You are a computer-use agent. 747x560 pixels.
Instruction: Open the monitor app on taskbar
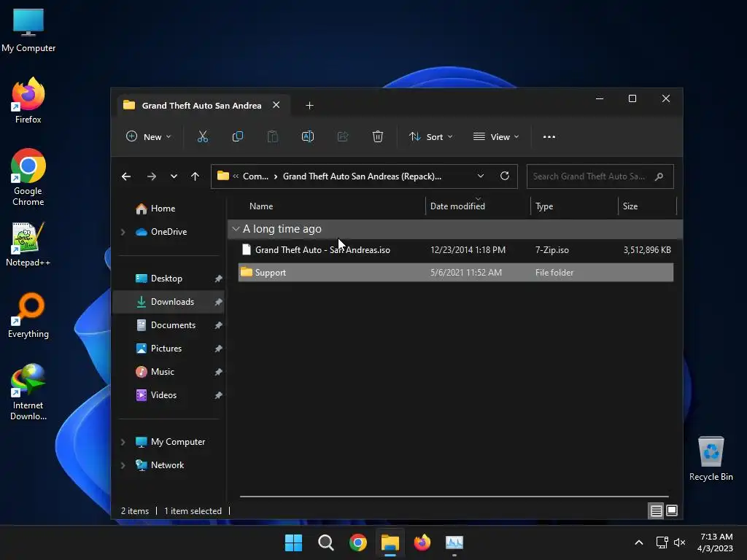click(454, 542)
